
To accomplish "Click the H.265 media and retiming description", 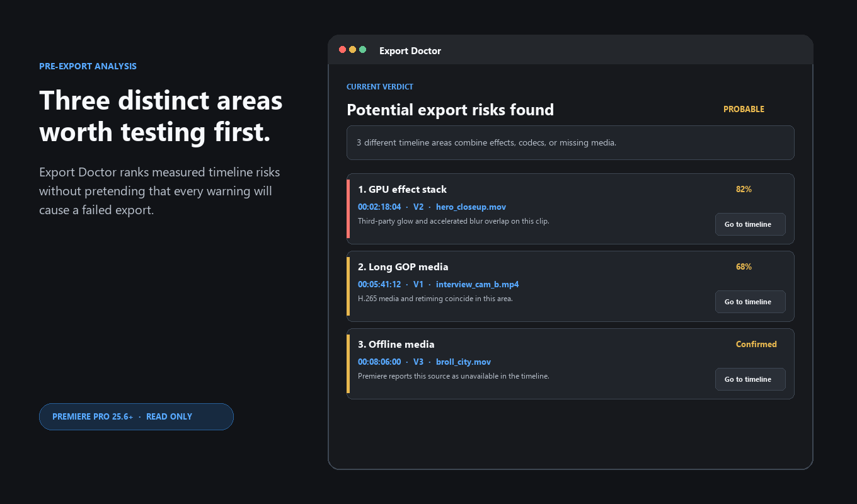I will 435,299.
